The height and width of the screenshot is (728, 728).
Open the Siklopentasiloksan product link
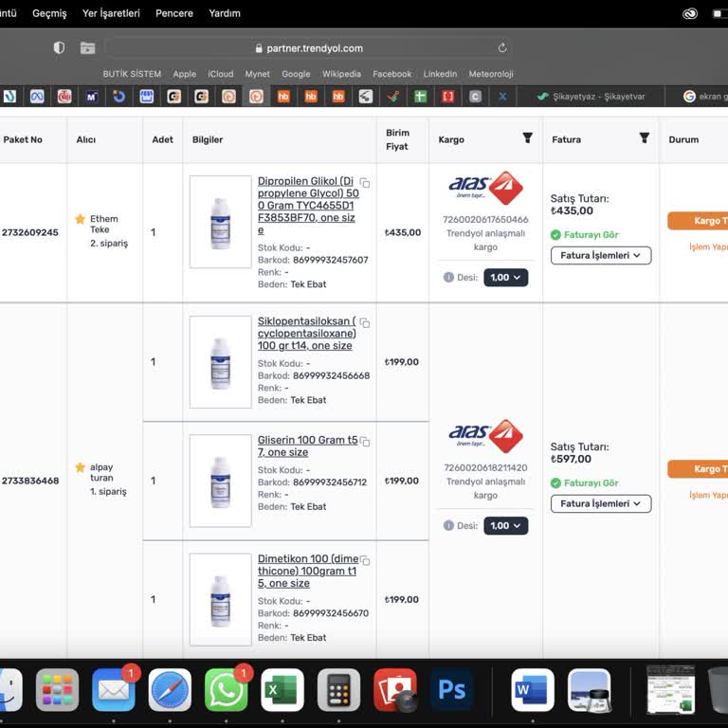tap(306, 334)
